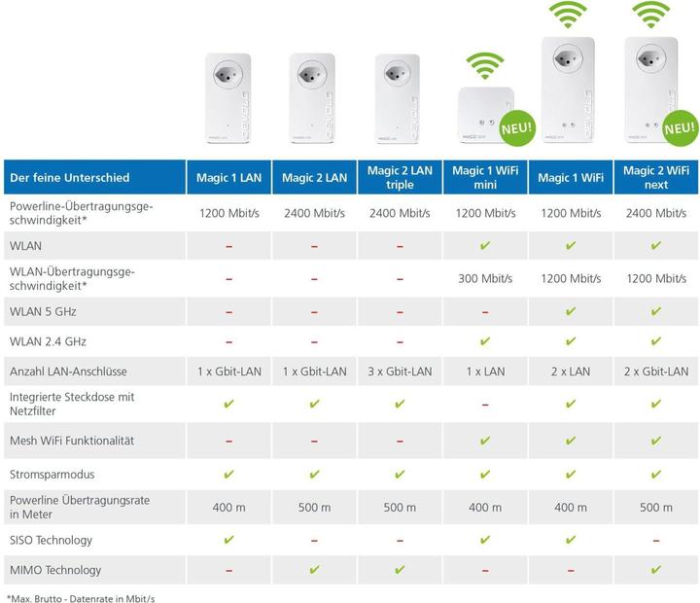This screenshot has width=700, height=603.
Task: Click the '*Max. Brutto - Datenrate in Mbit/s' footnote
Action: pos(81,598)
